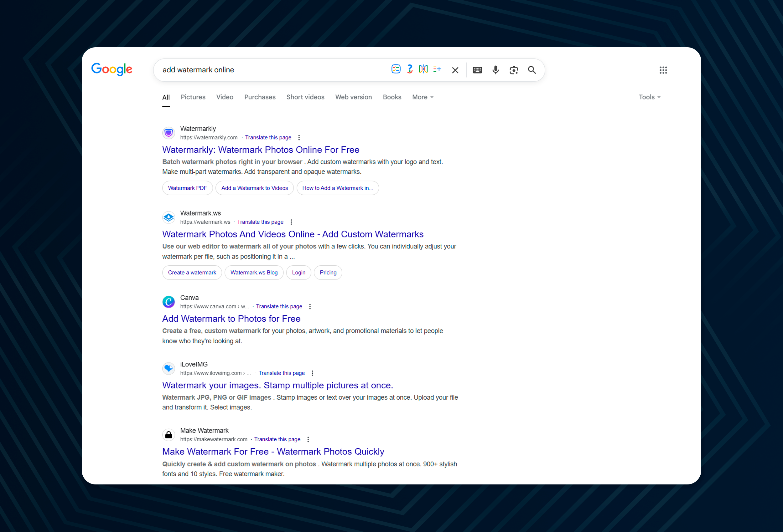Open 'Make Watermark For Free' result
Screen dimensions: 783x532
(273, 452)
